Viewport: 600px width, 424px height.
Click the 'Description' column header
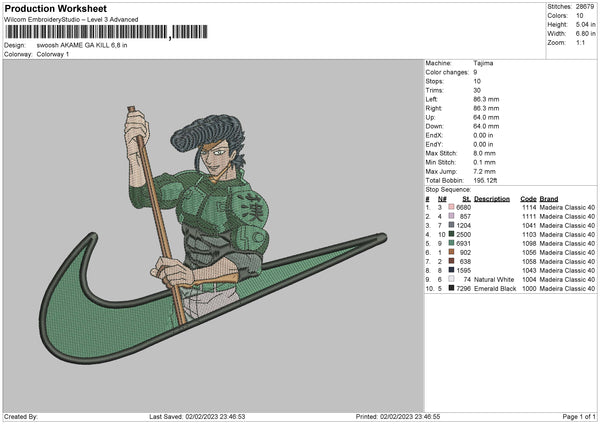[492, 199]
